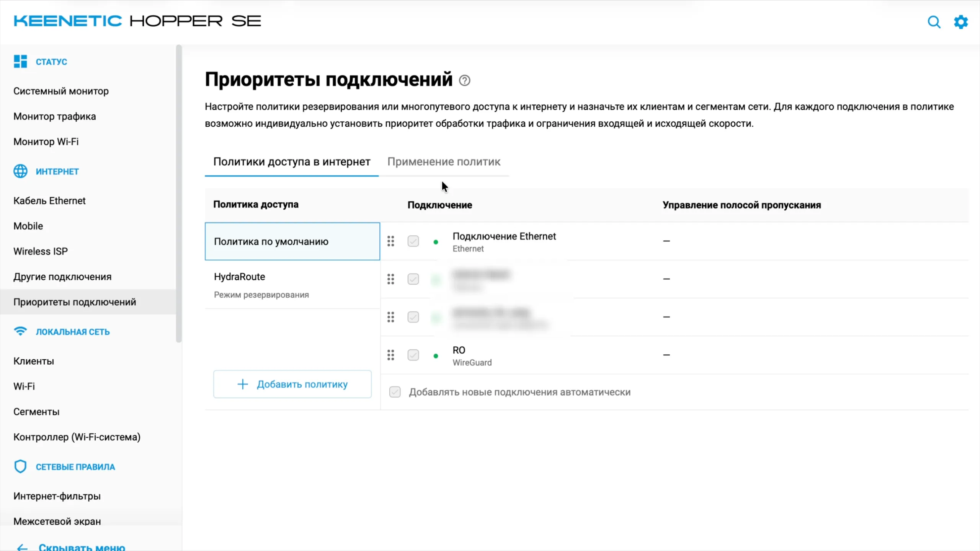Click green status dot of Подключение Ethernet
The width and height of the screenshot is (980, 551).
coord(436,242)
